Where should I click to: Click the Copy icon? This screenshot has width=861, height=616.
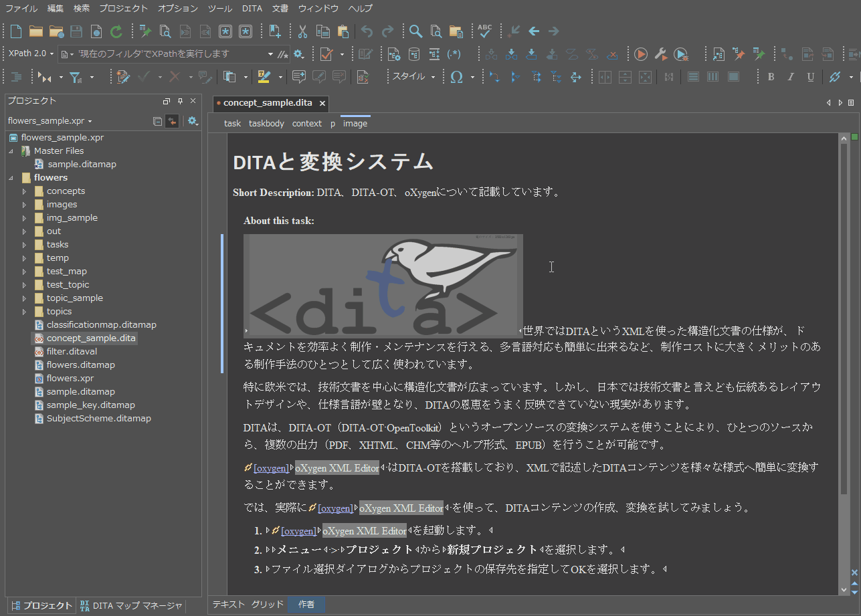[322, 31]
